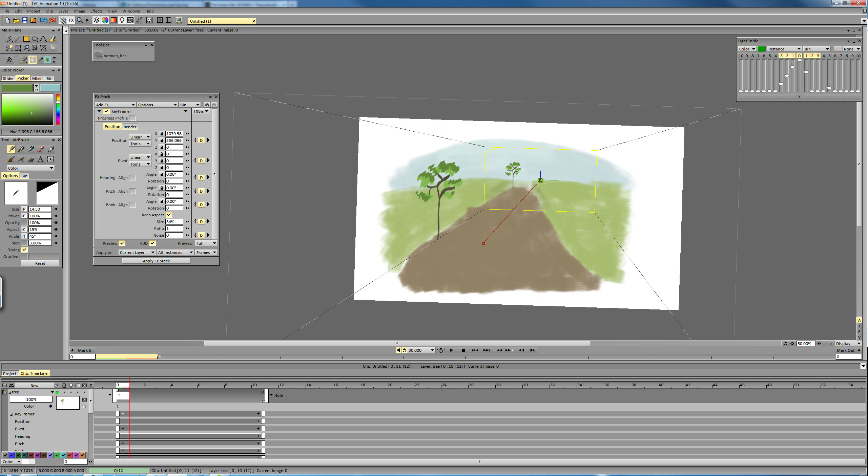Click the New Project page icon

pos(7,20)
